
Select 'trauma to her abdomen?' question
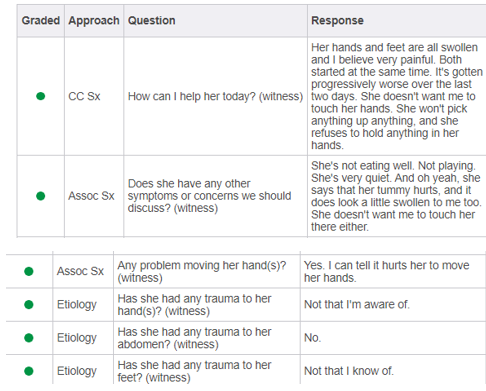click(x=194, y=338)
